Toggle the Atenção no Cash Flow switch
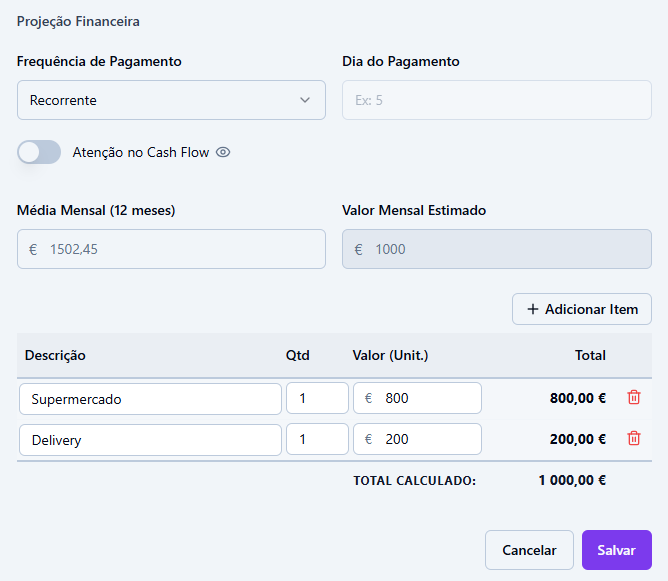This screenshot has width=668, height=581. (39, 152)
